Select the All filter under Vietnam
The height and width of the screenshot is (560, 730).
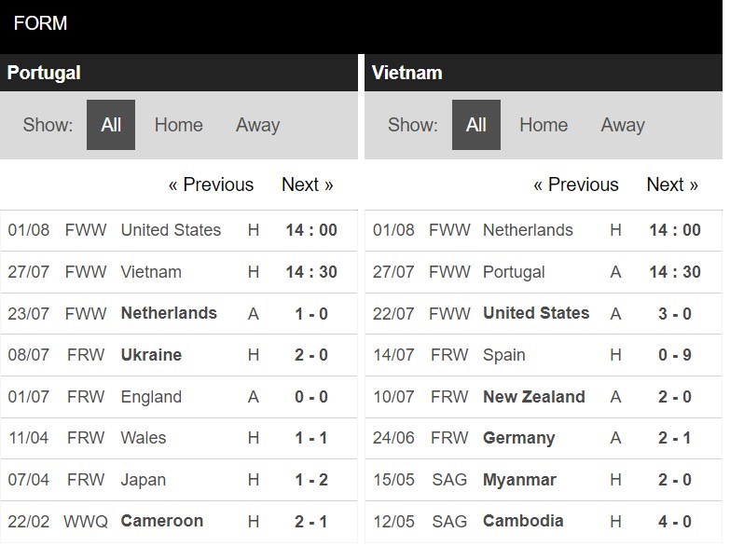pyautogui.click(x=476, y=125)
